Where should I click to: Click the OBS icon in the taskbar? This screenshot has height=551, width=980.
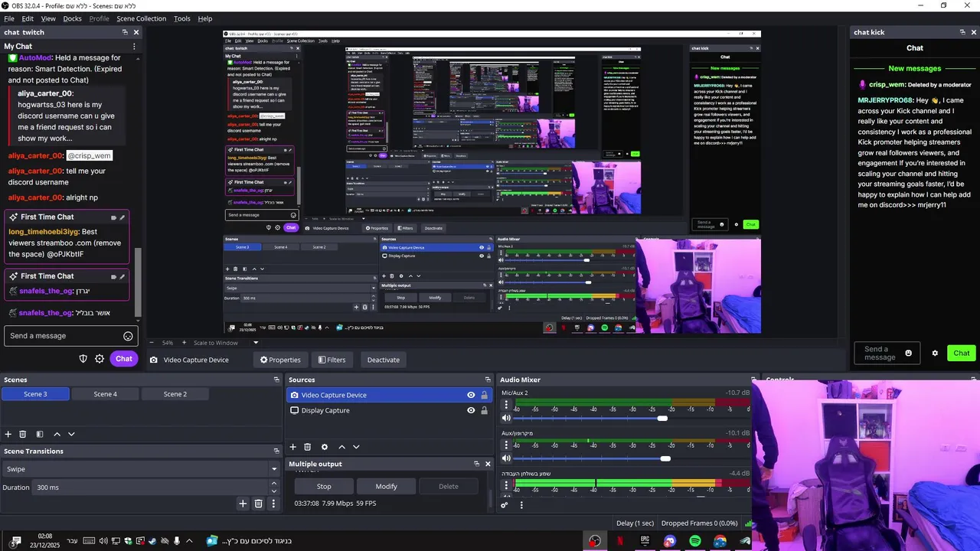(x=595, y=541)
